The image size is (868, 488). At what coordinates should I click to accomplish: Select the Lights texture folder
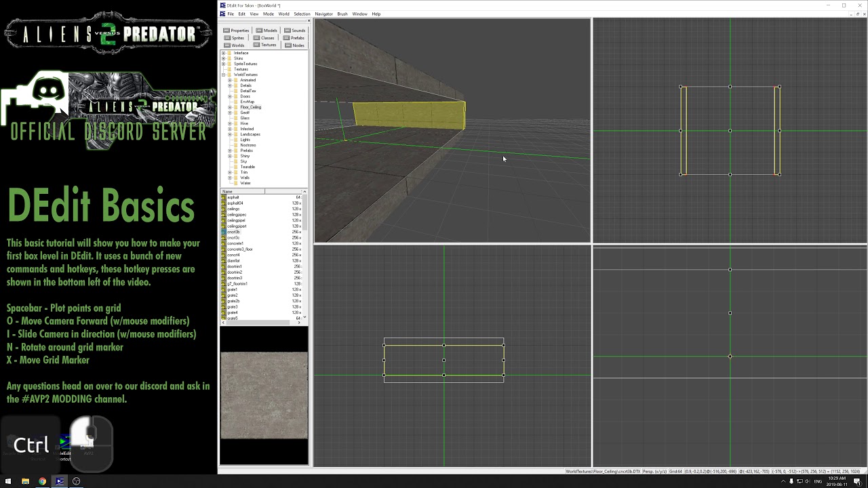point(245,140)
